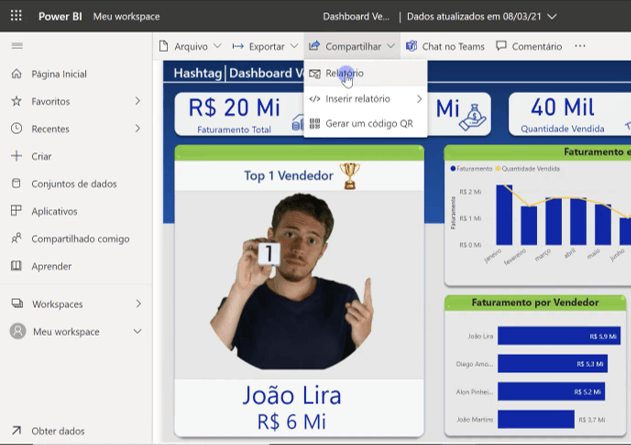Click the Top 1 Vendedor photo

point(292,281)
